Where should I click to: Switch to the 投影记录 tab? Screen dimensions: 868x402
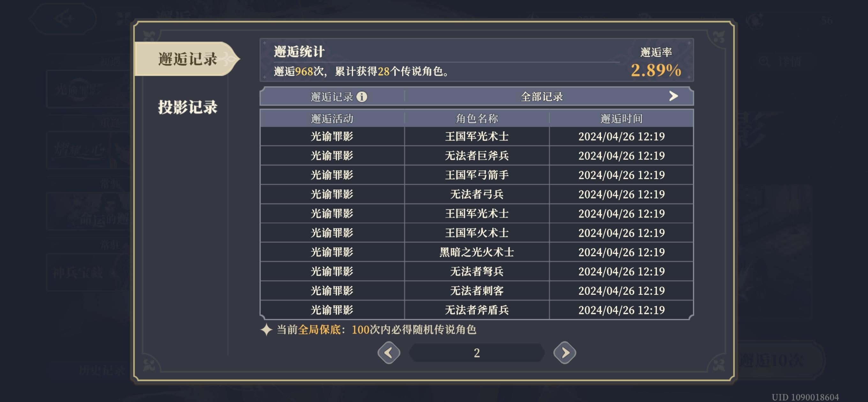tap(187, 108)
